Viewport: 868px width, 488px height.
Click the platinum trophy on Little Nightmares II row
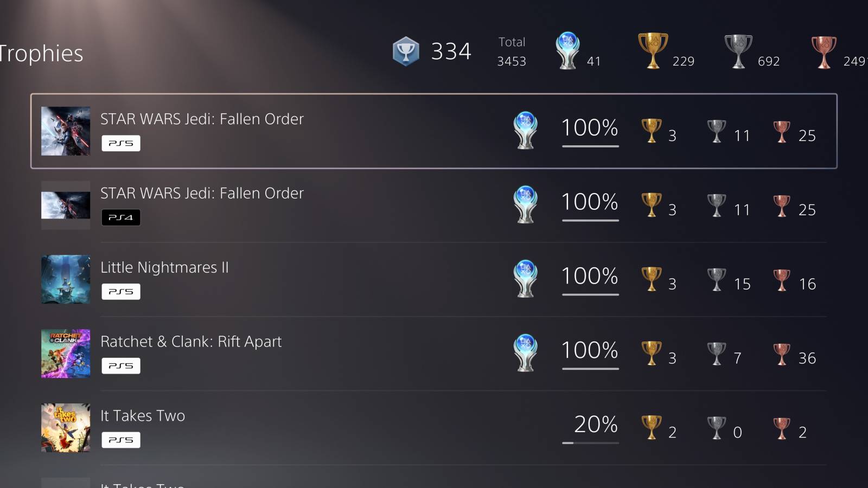point(524,278)
